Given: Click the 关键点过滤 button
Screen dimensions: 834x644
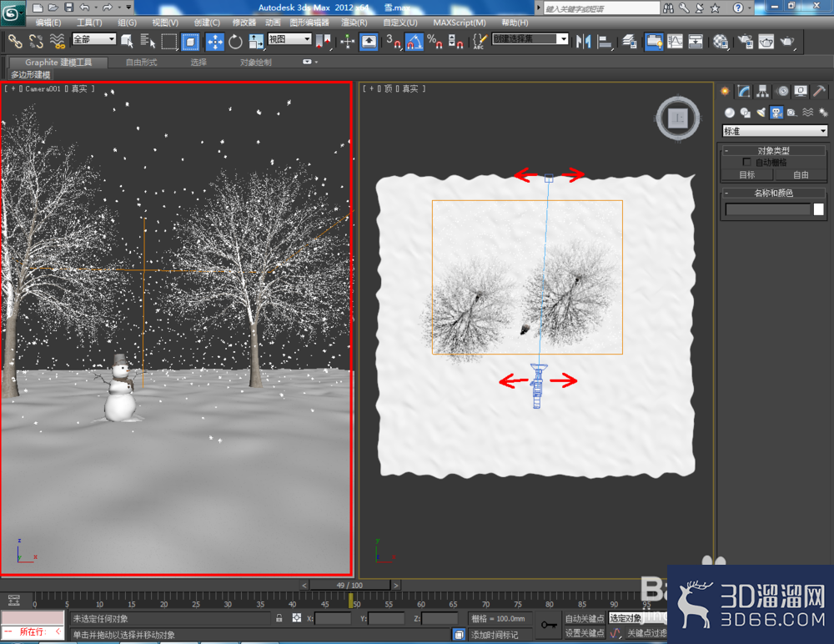Looking at the screenshot, I should coord(646,633).
